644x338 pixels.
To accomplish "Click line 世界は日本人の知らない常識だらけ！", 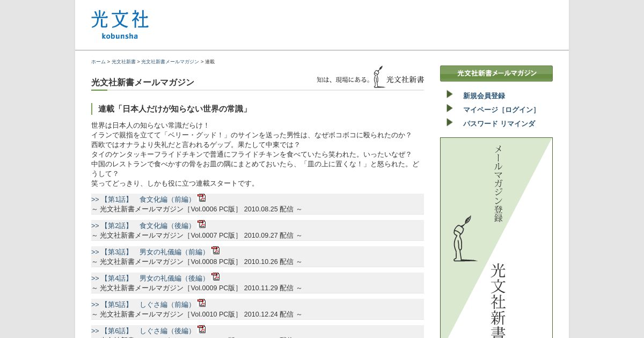I will tap(150, 126).
